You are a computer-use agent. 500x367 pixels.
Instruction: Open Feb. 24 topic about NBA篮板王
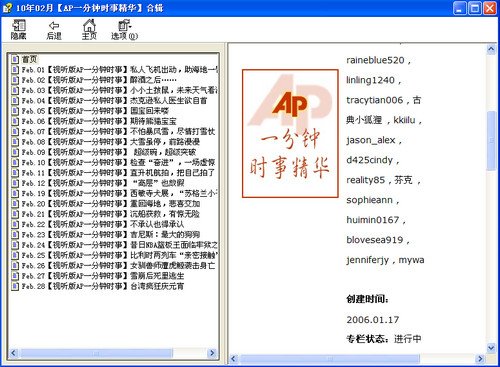(119, 245)
